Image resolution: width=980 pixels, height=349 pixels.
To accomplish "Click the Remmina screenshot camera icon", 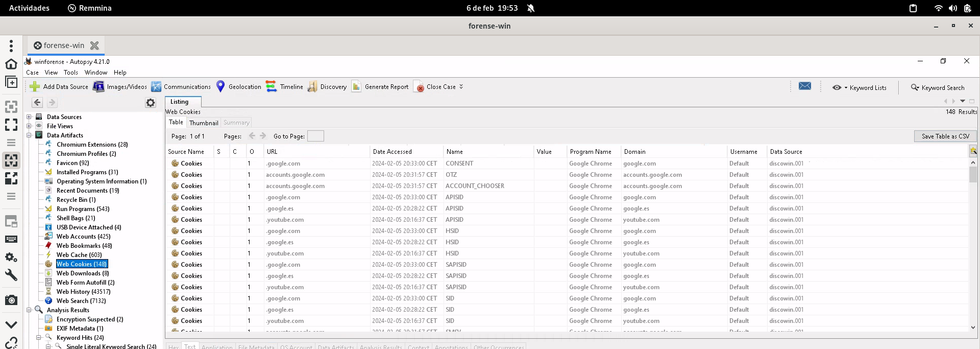I will 11,300.
